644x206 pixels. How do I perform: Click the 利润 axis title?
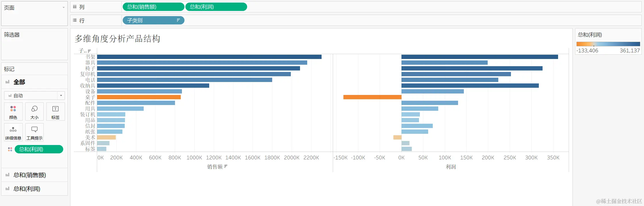click(x=451, y=167)
